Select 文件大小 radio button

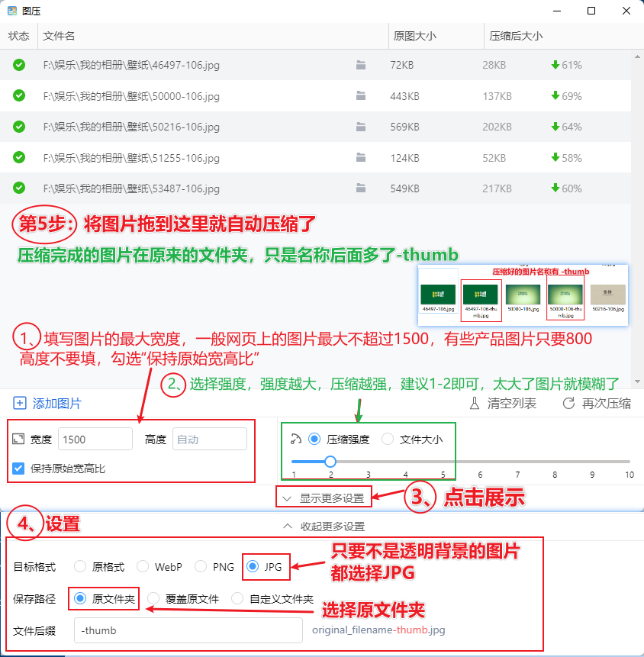388,439
